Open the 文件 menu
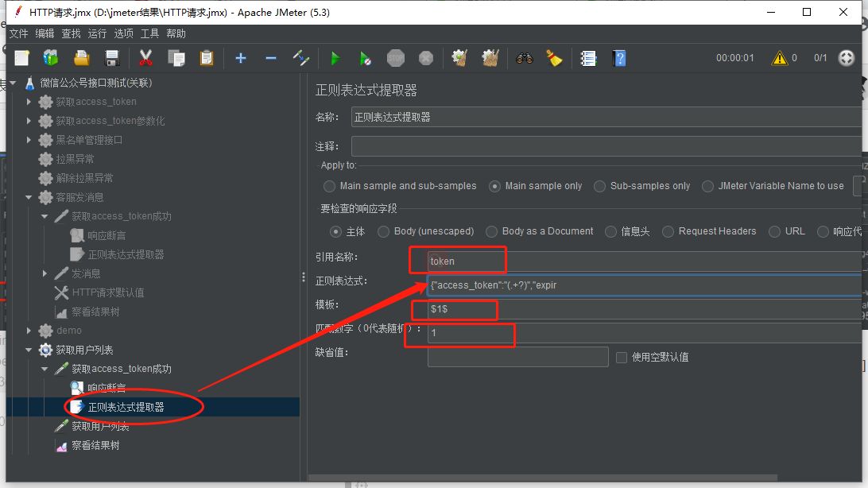 tap(19, 33)
